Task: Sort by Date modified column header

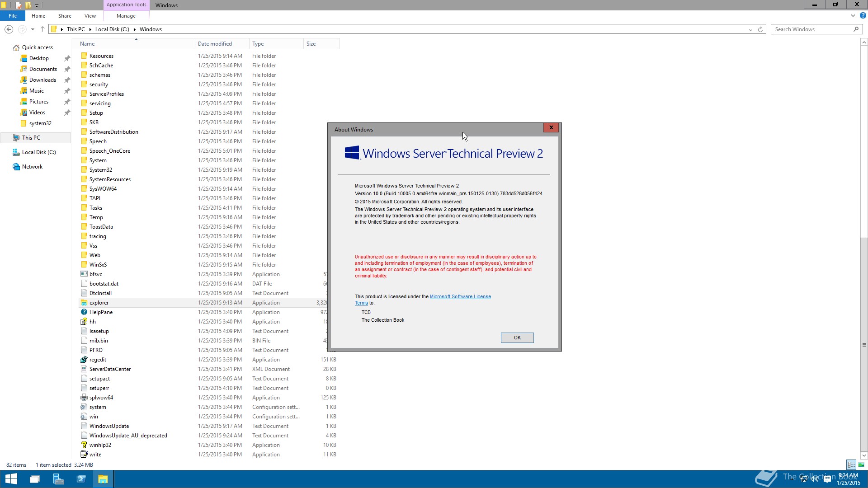Action: (x=222, y=44)
